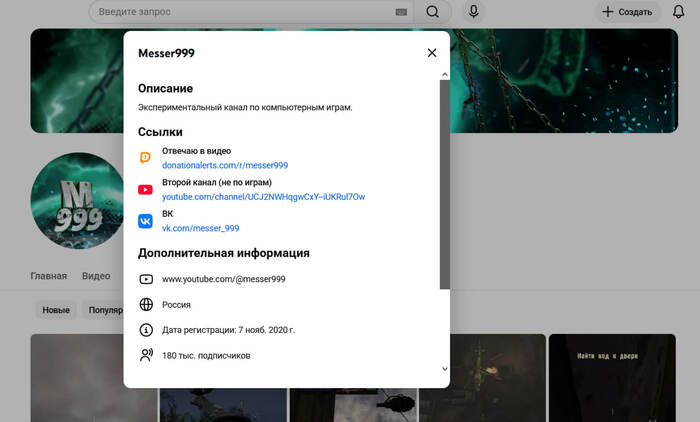Screen dimensions: 700x422
Task: Click the Messer999 dialog title
Action: (166, 53)
